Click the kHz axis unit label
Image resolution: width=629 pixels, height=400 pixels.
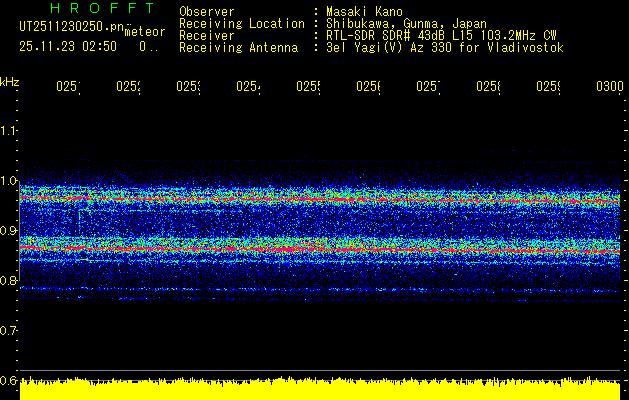pyautogui.click(x=9, y=80)
